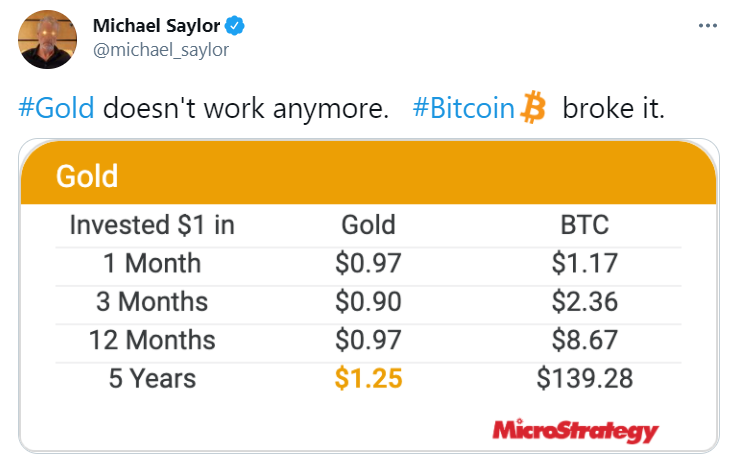Click the $1.17 BTC one-month value

(x=585, y=263)
